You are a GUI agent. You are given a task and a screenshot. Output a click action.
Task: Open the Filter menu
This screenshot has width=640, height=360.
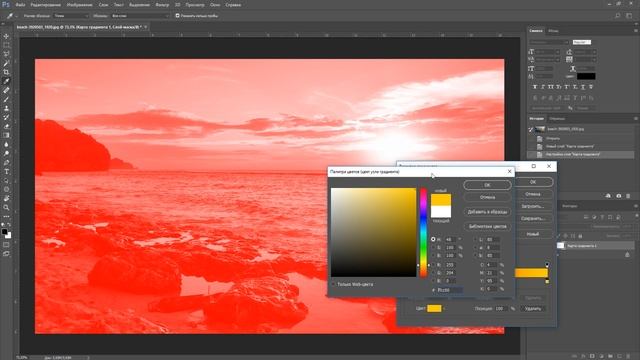pos(162,5)
